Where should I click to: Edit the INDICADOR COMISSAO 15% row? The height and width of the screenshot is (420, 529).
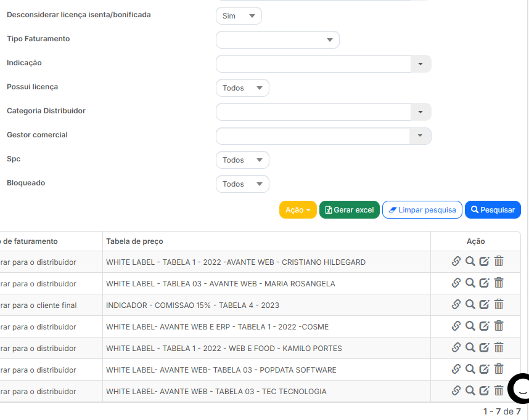click(484, 304)
